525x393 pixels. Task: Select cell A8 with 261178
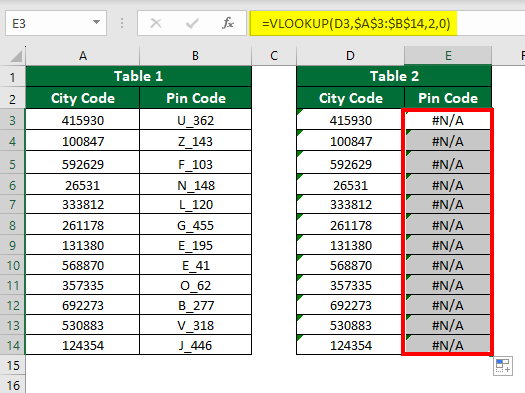tap(83, 225)
